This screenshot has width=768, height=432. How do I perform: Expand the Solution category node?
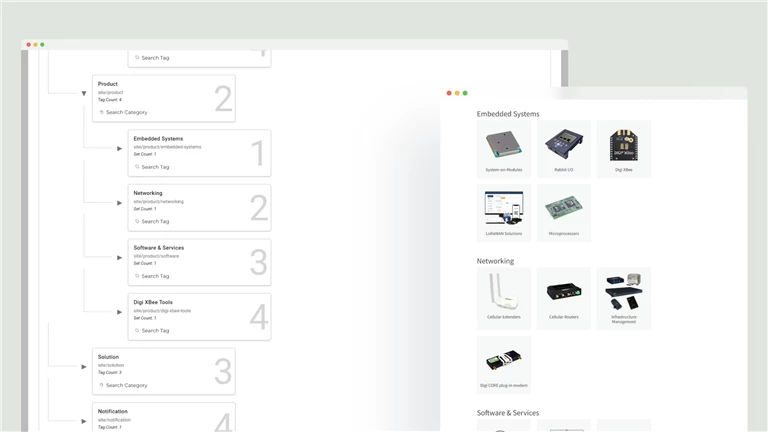click(x=84, y=367)
